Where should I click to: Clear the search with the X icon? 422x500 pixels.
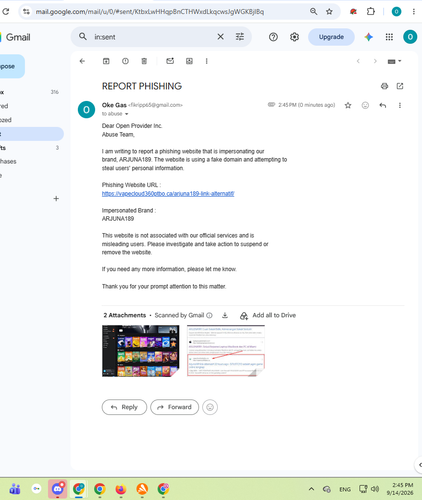point(220,37)
